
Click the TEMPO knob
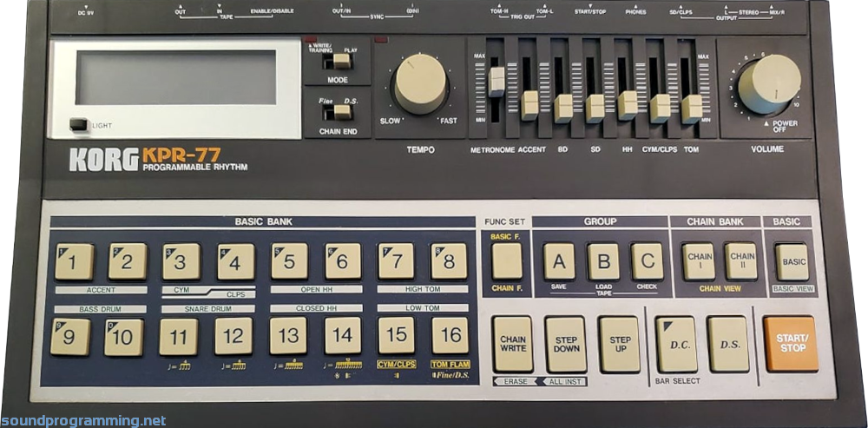[420, 84]
